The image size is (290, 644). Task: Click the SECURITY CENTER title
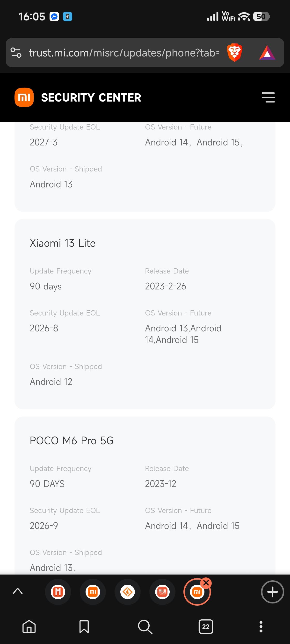tap(91, 97)
